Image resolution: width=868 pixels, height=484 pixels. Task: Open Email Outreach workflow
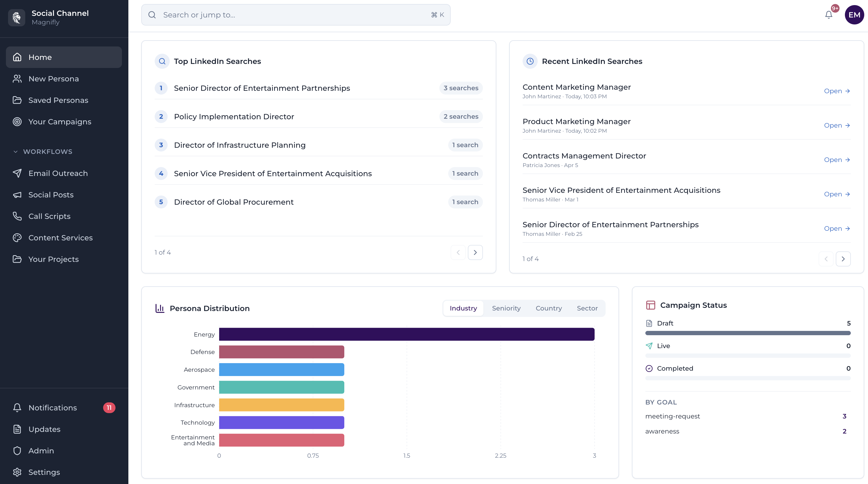click(58, 173)
